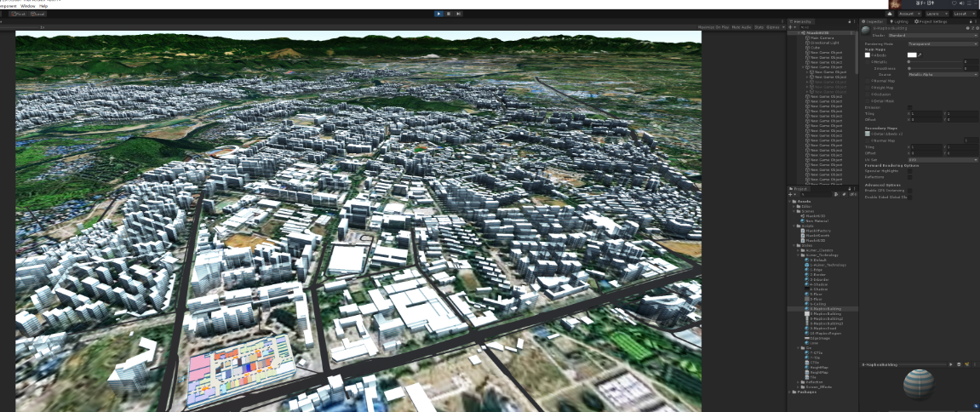Screen dimensions: 980x412
Task: Open the Window menu
Action: pos(28,6)
